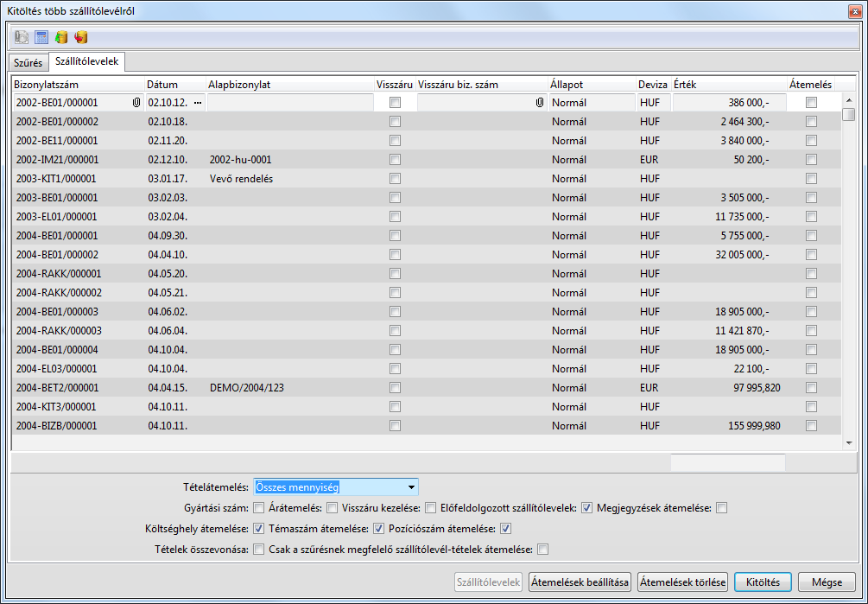Select the row 2004-KIT3/000001
Image resolution: width=868 pixels, height=604 pixels.
427,407
